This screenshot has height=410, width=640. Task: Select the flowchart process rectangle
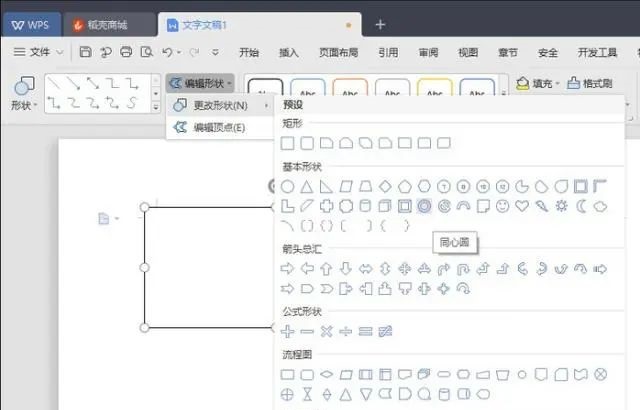287,374
